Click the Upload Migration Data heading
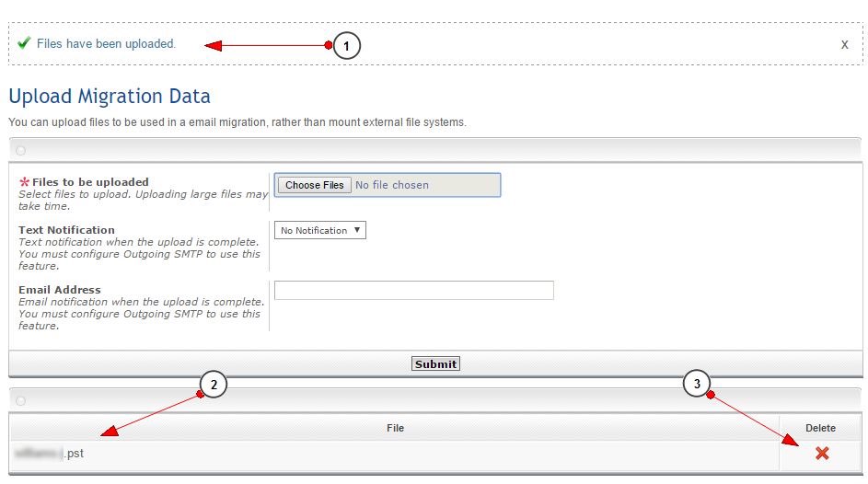 pos(110,97)
